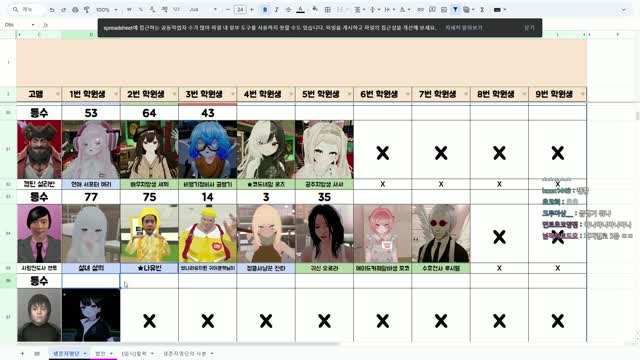Image resolution: width=640 pixels, height=360 pixels.
Task: Select the yellow raincoat avatar image
Action: point(149,233)
